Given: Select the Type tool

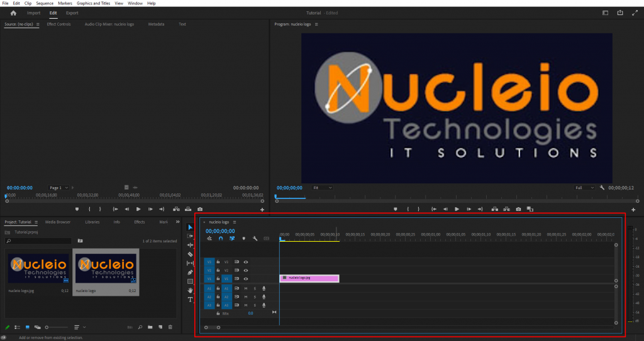Looking at the screenshot, I should tap(190, 300).
